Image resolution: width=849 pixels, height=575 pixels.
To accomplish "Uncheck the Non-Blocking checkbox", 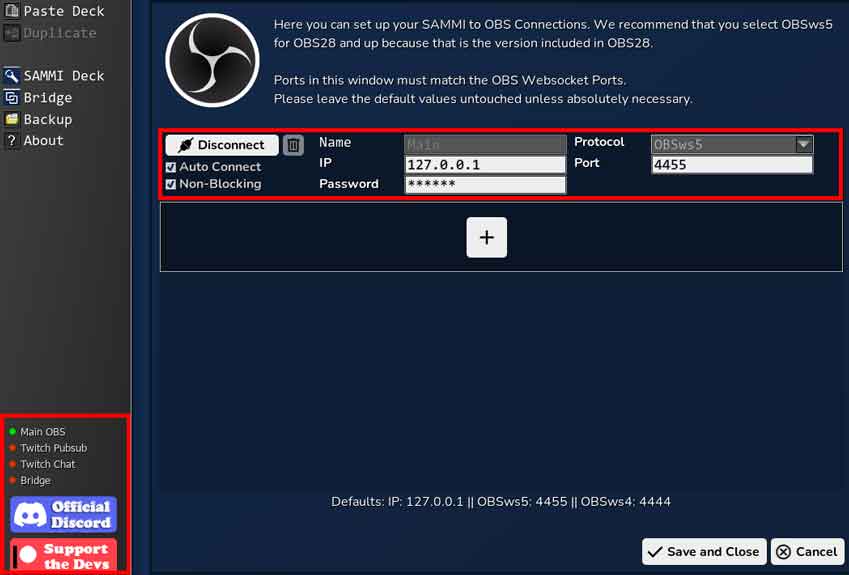I will (x=171, y=184).
